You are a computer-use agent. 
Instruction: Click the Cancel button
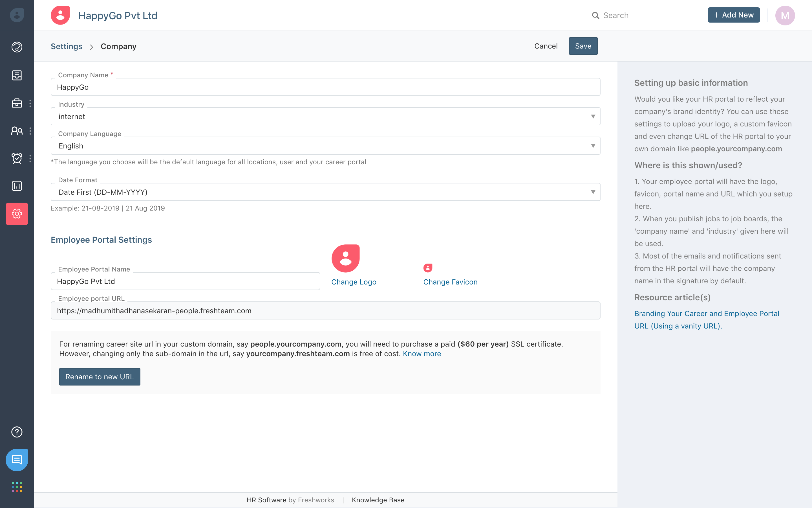pyautogui.click(x=546, y=46)
